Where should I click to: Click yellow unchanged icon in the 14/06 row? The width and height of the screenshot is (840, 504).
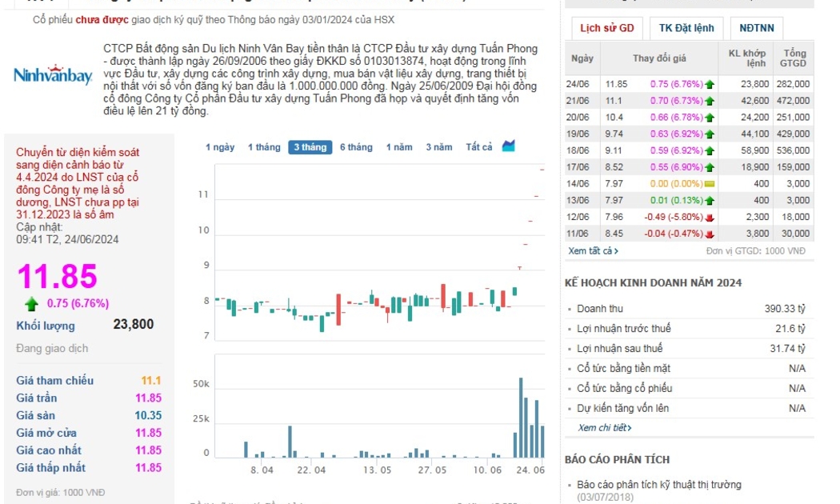click(710, 184)
